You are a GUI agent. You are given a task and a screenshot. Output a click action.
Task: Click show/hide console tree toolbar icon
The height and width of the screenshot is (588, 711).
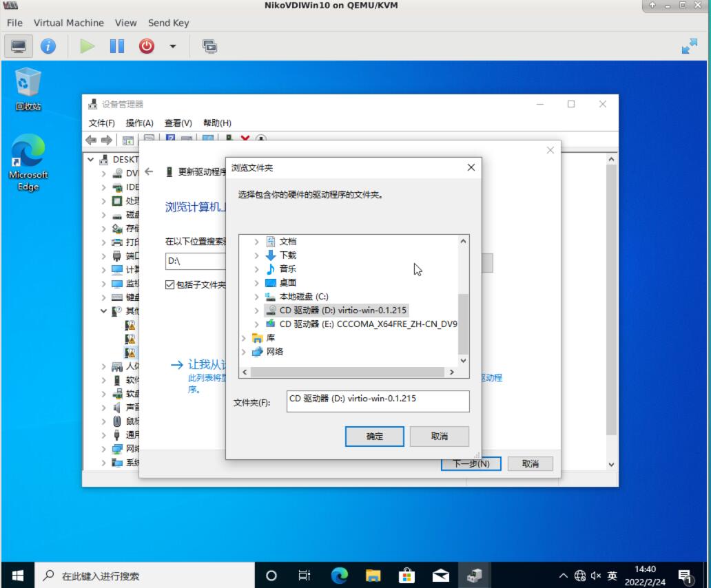(x=128, y=140)
